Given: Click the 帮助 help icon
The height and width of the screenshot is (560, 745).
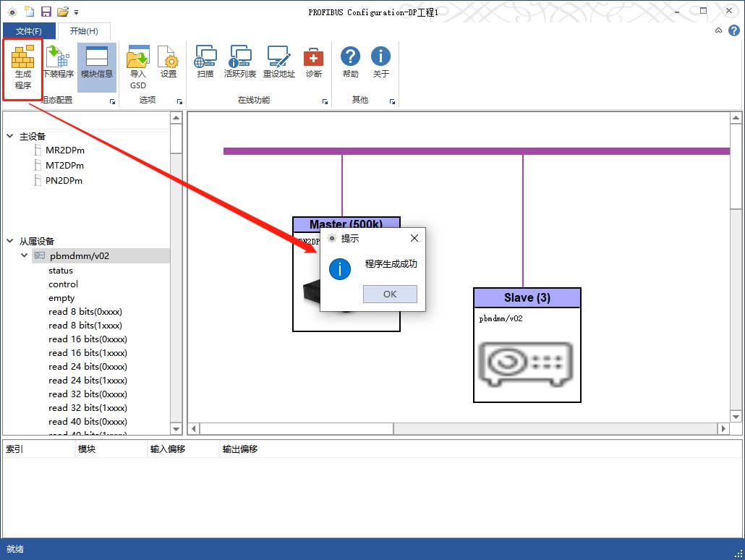Looking at the screenshot, I should click(351, 63).
